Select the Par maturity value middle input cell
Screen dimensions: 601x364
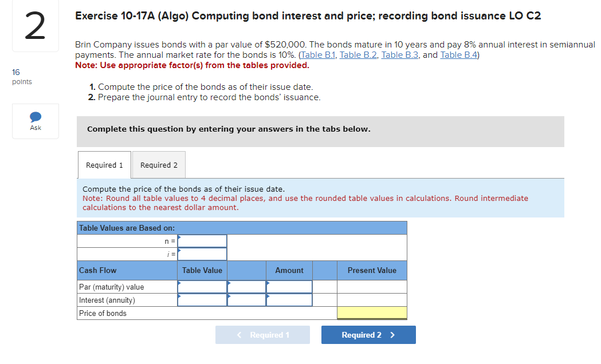coord(246,287)
